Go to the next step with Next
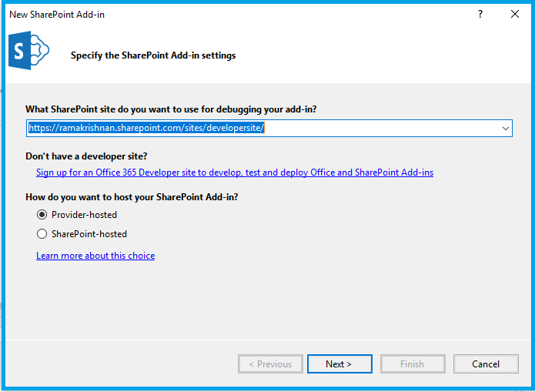 coord(339,364)
